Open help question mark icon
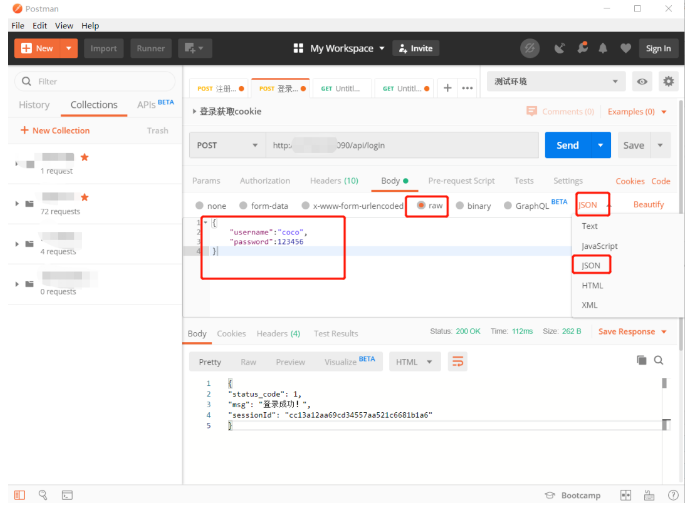692x511 pixels. click(x=673, y=495)
